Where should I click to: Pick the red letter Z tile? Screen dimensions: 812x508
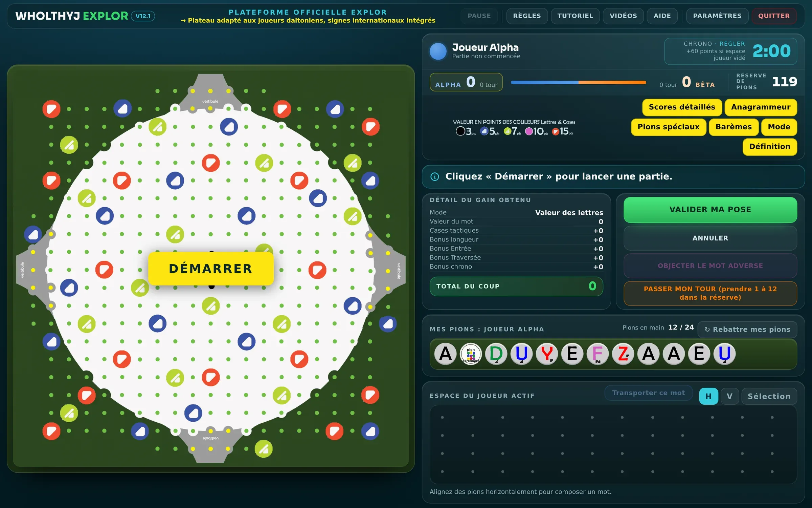pos(623,354)
